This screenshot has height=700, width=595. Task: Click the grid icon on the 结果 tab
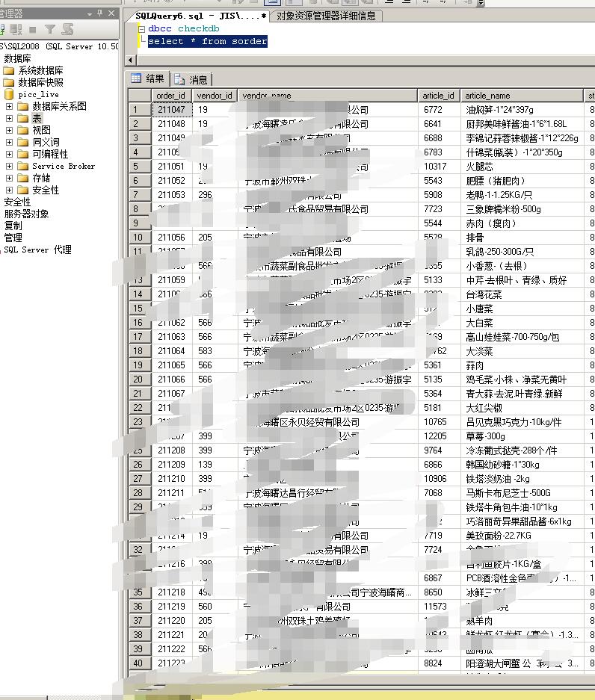(x=136, y=78)
